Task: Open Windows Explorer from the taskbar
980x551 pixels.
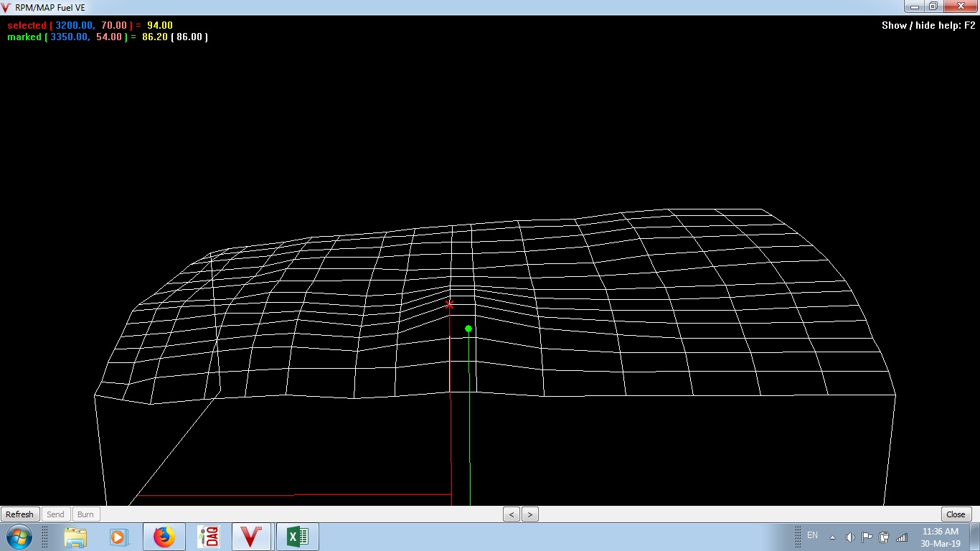Action: pos(75,537)
